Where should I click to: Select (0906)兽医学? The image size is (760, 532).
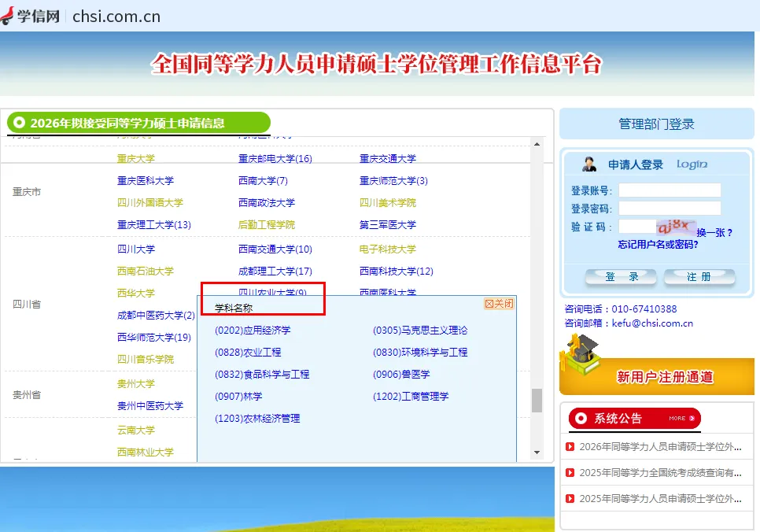(401, 375)
